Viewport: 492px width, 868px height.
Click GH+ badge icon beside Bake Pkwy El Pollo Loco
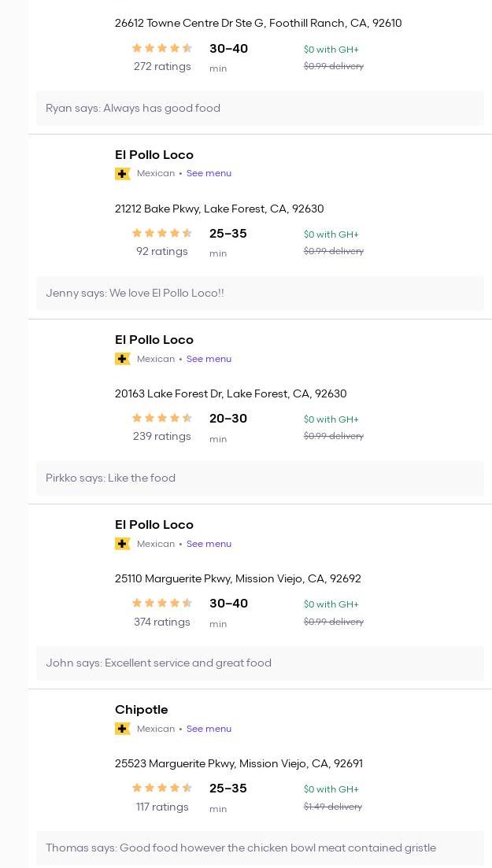[122, 174]
